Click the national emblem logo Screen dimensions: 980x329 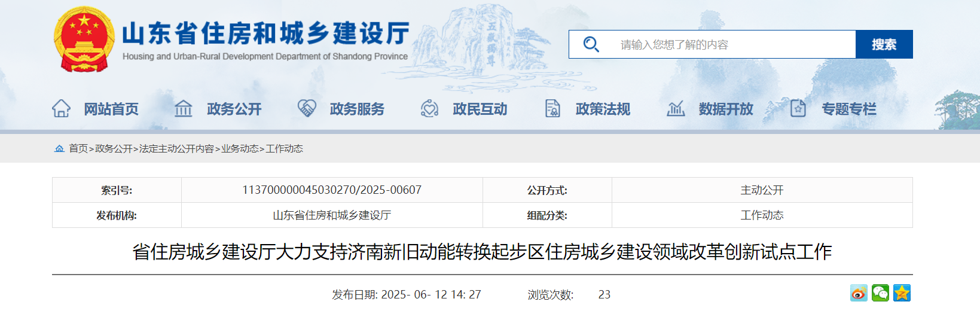84,40
